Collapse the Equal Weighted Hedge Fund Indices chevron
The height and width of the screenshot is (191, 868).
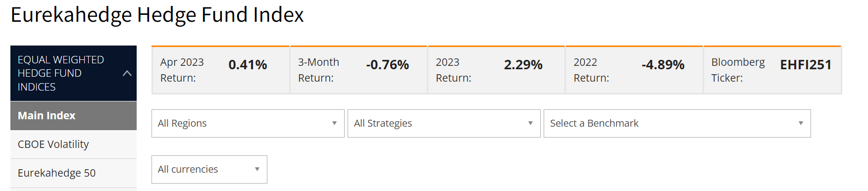point(127,73)
